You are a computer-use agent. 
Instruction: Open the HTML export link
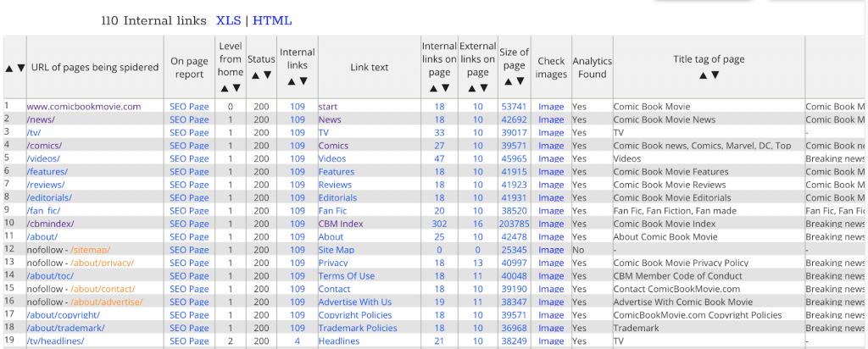272,21
